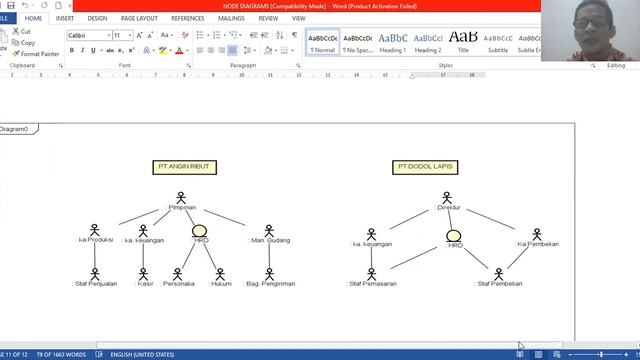Switch to Print Layout view icon
This screenshot has height=360, width=640.
(539, 355)
